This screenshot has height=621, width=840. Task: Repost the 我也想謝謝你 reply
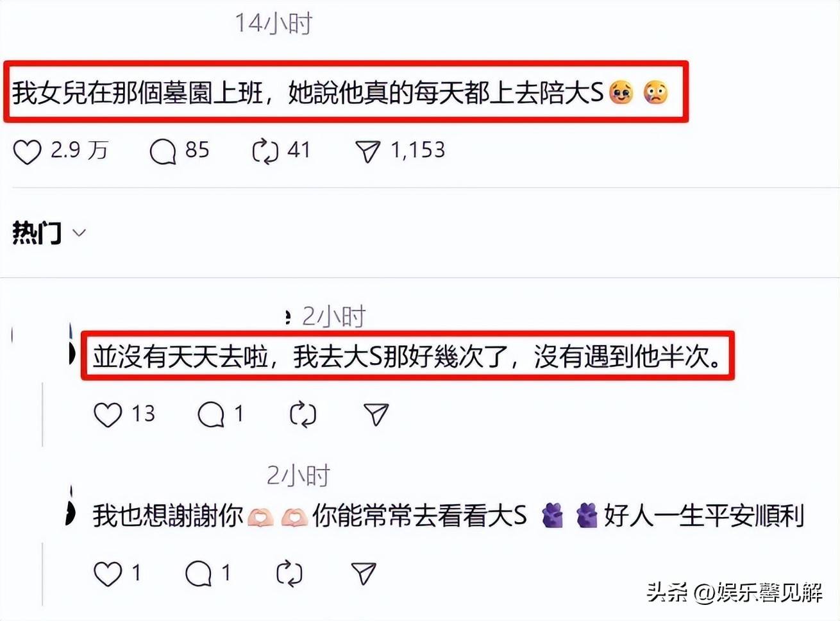coord(289,574)
